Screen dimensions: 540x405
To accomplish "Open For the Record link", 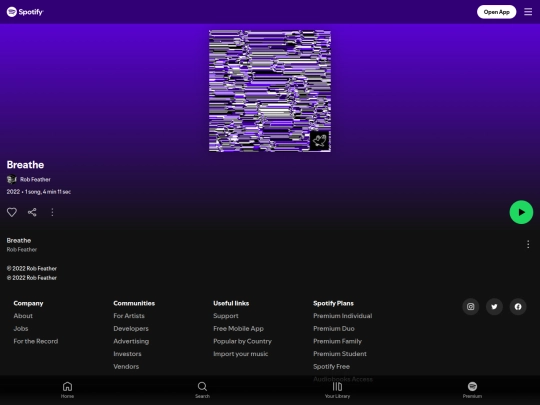I will 36,341.
